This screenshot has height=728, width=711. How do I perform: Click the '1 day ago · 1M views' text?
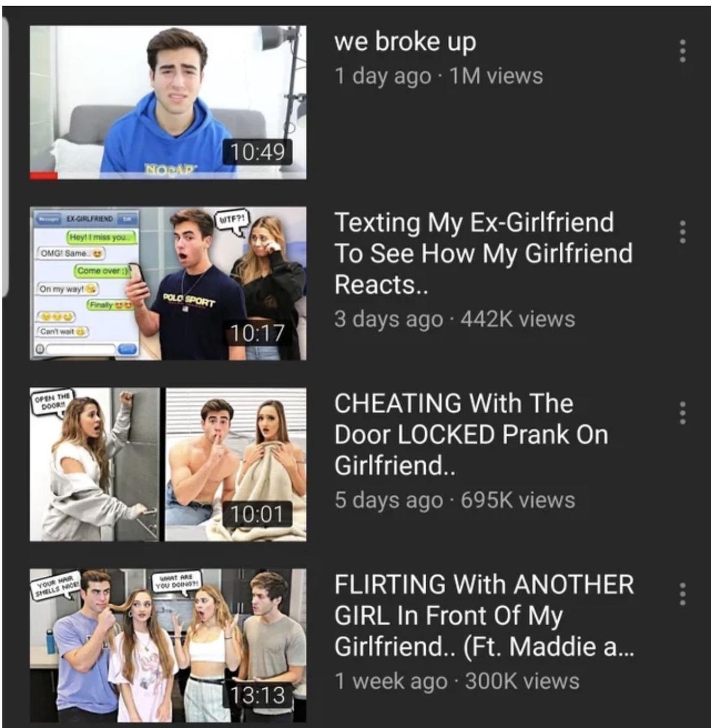pos(438,76)
